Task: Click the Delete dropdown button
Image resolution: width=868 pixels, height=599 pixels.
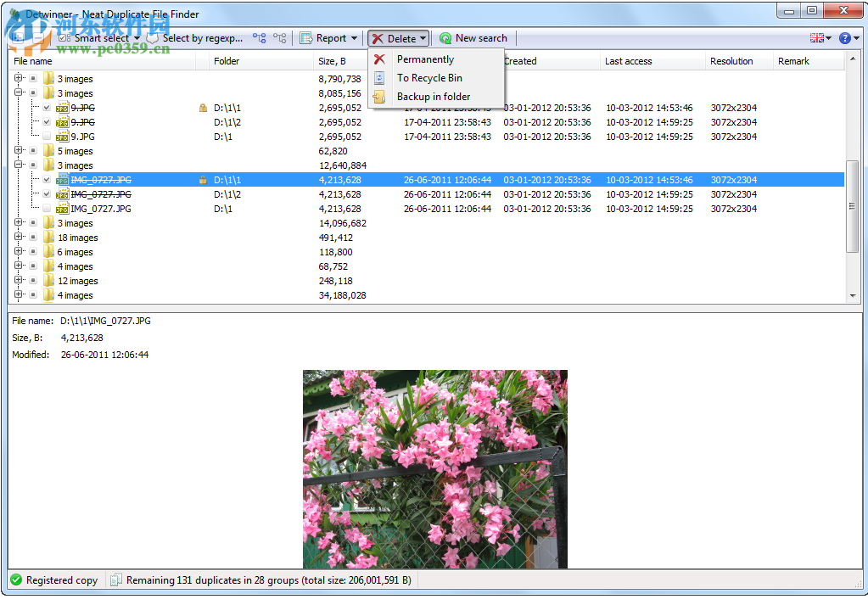Action: click(x=399, y=38)
